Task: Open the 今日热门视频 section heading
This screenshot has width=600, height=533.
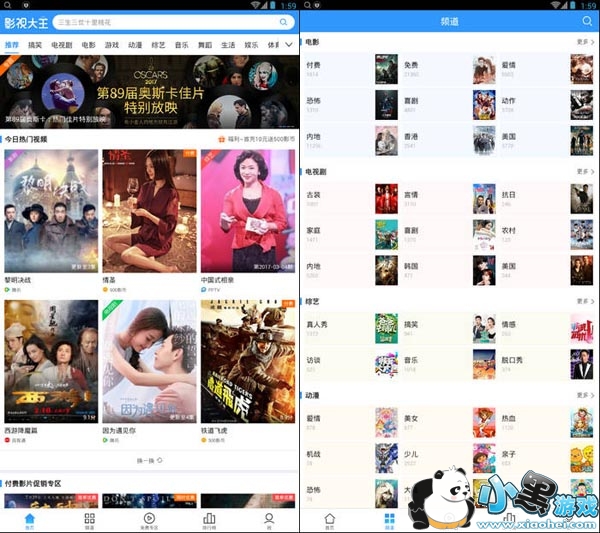Action: pyautogui.click(x=26, y=139)
